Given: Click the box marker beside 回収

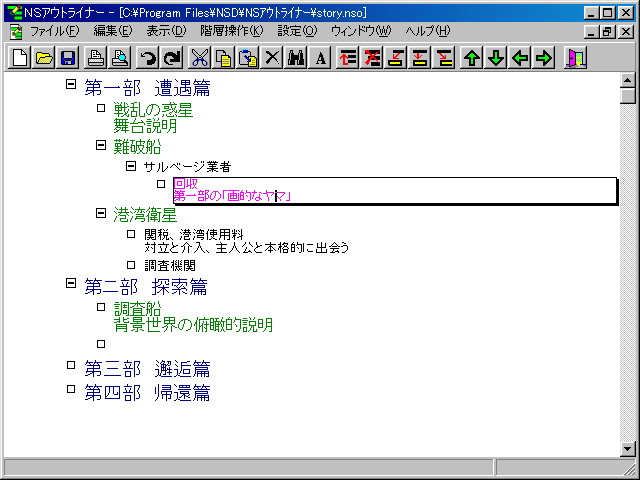Looking at the screenshot, I should tap(161, 184).
